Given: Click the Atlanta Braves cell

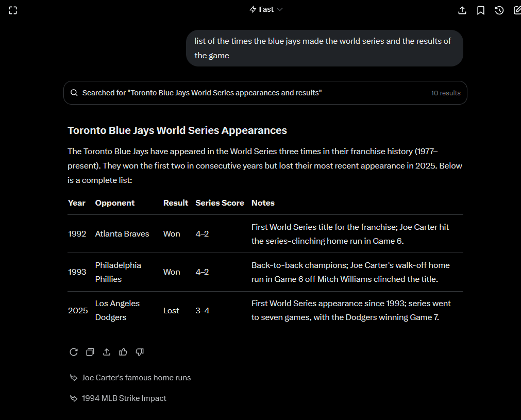Looking at the screenshot, I should [122, 234].
